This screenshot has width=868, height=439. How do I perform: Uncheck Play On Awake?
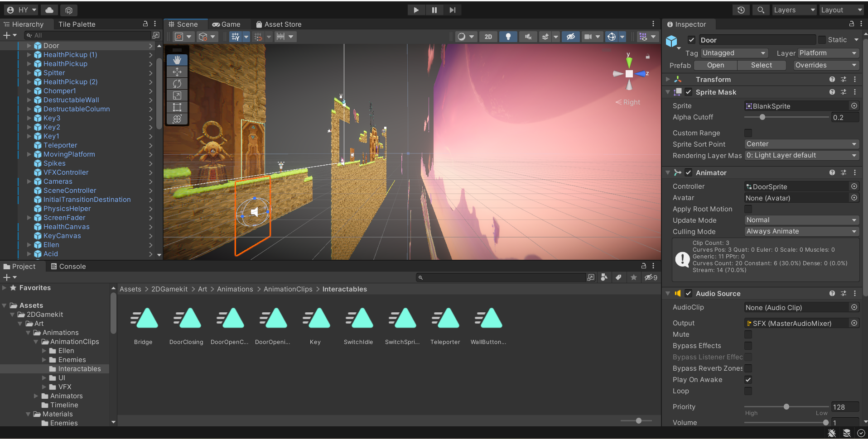click(x=748, y=380)
